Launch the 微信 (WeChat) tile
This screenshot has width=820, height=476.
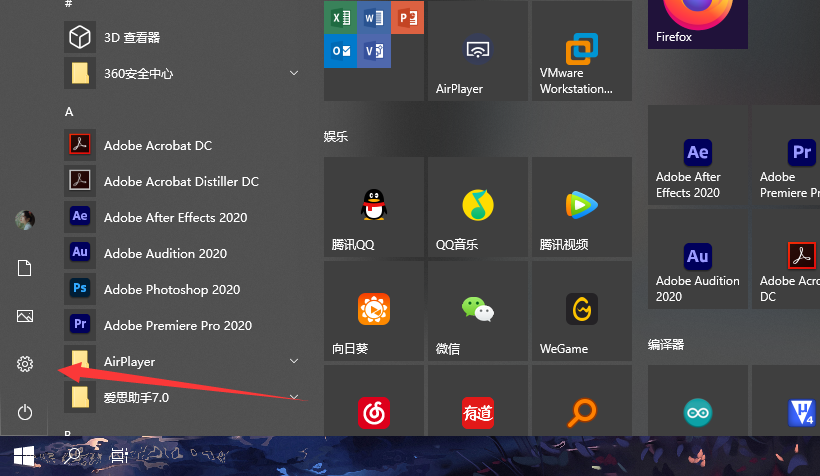(477, 312)
